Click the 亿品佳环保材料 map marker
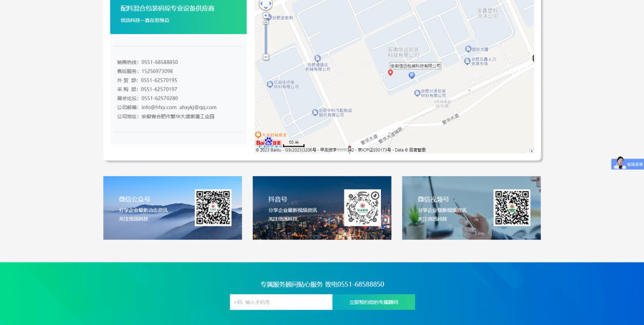The width and height of the screenshot is (644, 325). (268, 82)
